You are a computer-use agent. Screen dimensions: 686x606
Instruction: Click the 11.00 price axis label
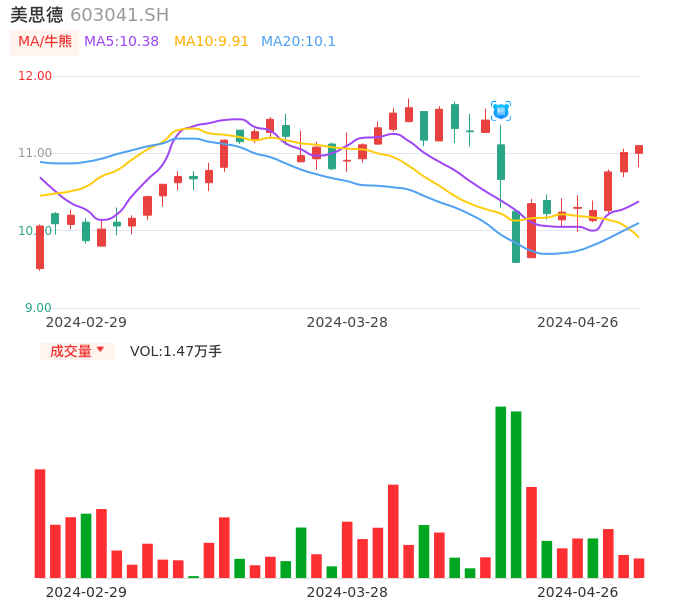(35, 153)
